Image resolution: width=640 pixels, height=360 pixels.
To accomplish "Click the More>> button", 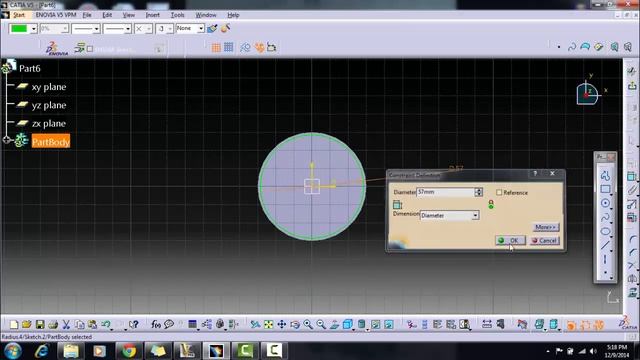I will click(x=546, y=227).
